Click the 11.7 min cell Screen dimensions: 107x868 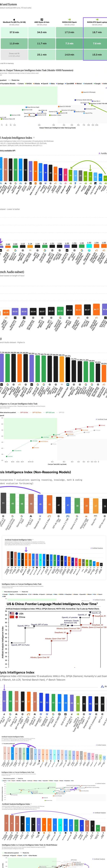(x=42, y=43)
